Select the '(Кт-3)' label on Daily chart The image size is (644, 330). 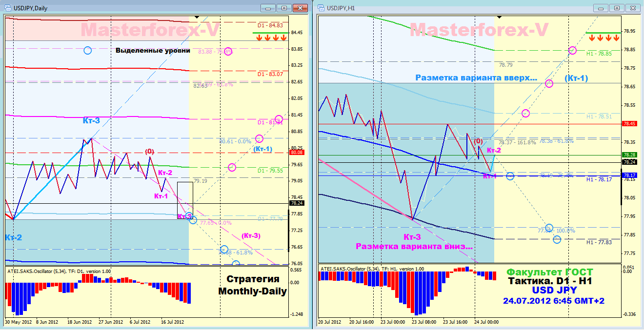pyautogui.click(x=251, y=236)
